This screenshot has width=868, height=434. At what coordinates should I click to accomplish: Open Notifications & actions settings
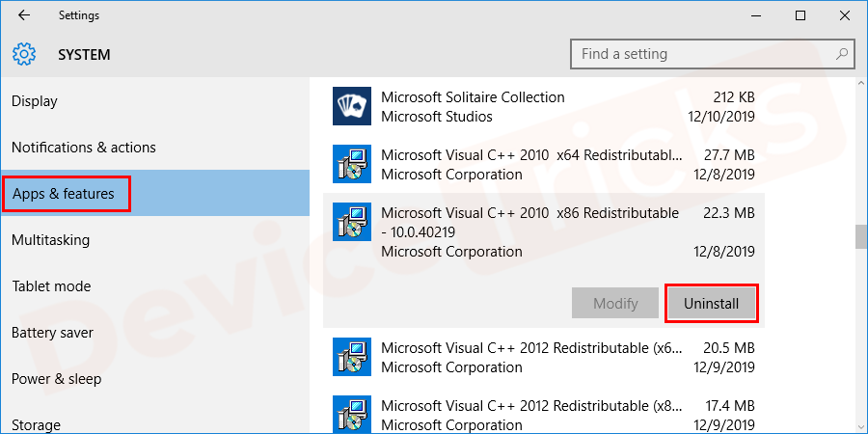pyautogui.click(x=84, y=148)
